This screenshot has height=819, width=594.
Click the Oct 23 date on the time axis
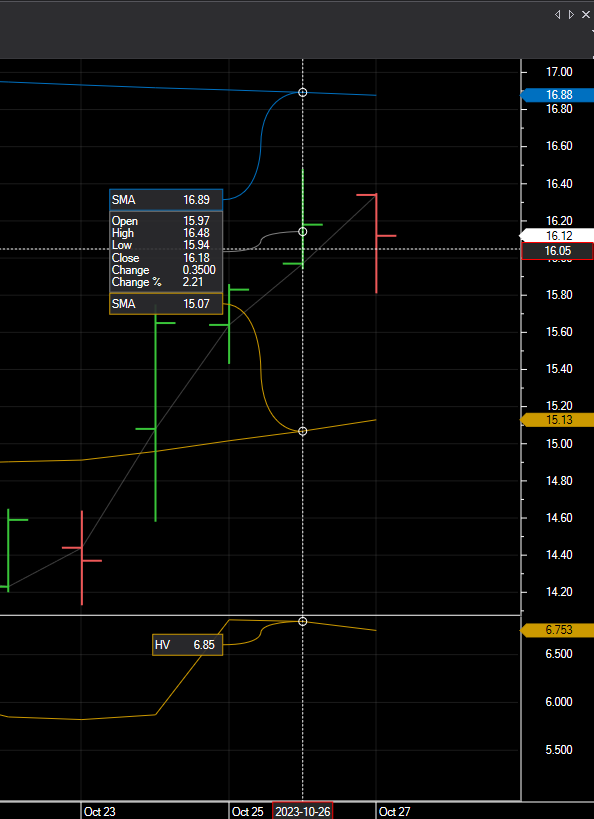[99, 812]
